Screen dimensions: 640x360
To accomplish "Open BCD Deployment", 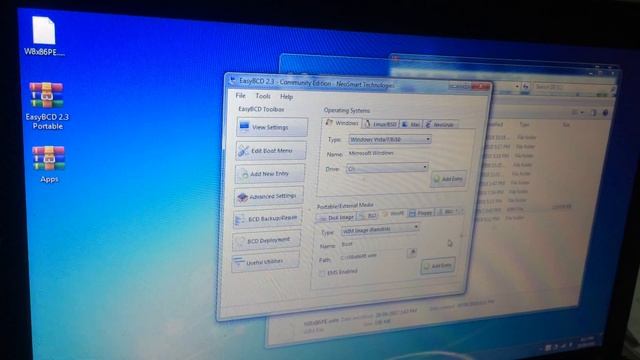I will click(x=267, y=240).
